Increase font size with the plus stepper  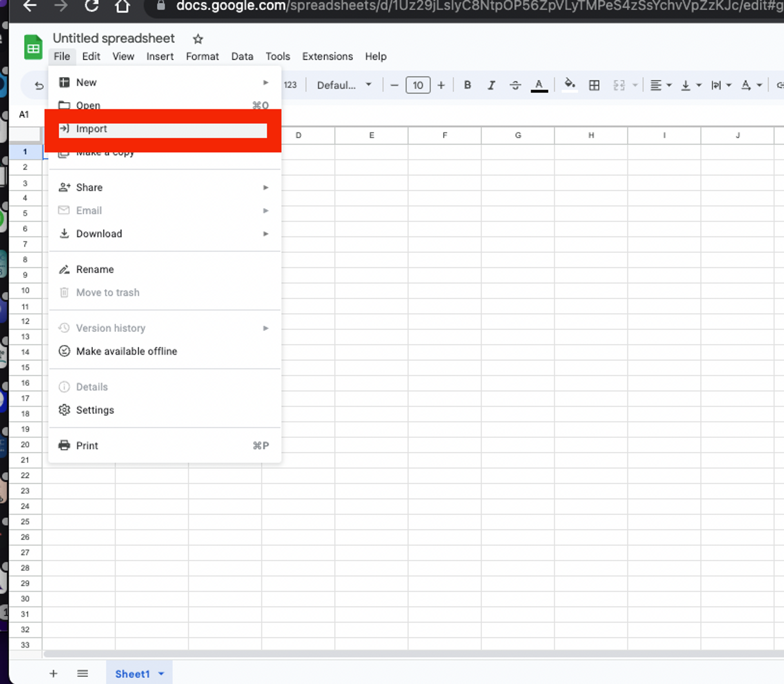point(441,85)
